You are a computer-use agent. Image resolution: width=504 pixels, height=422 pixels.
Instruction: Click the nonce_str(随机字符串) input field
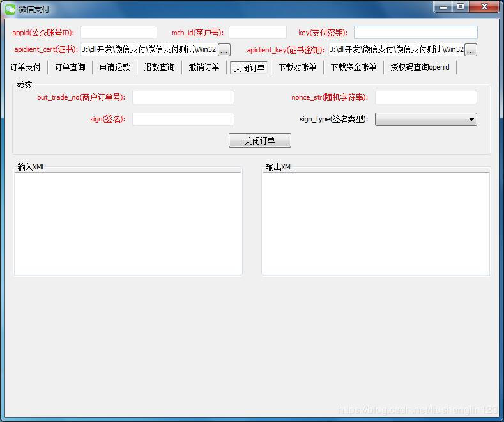click(x=426, y=97)
